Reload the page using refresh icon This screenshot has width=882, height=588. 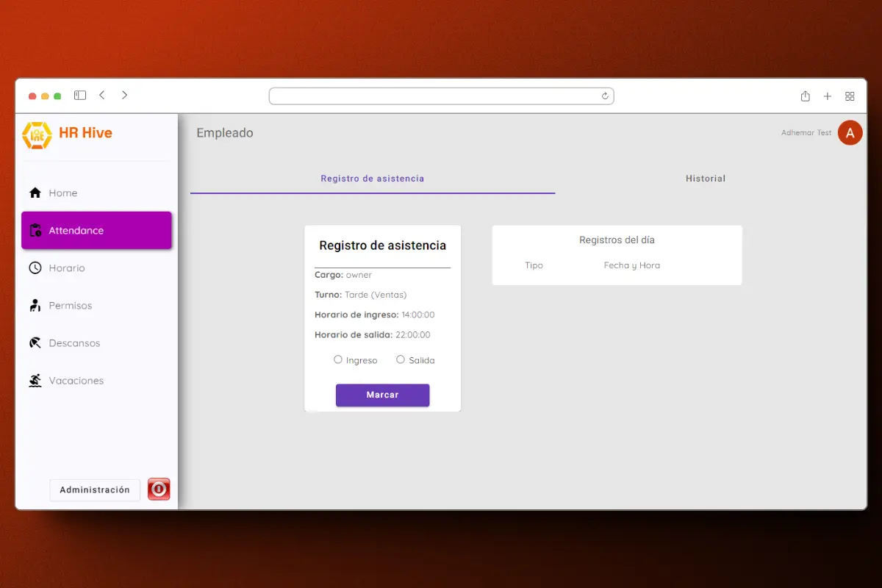tap(605, 96)
